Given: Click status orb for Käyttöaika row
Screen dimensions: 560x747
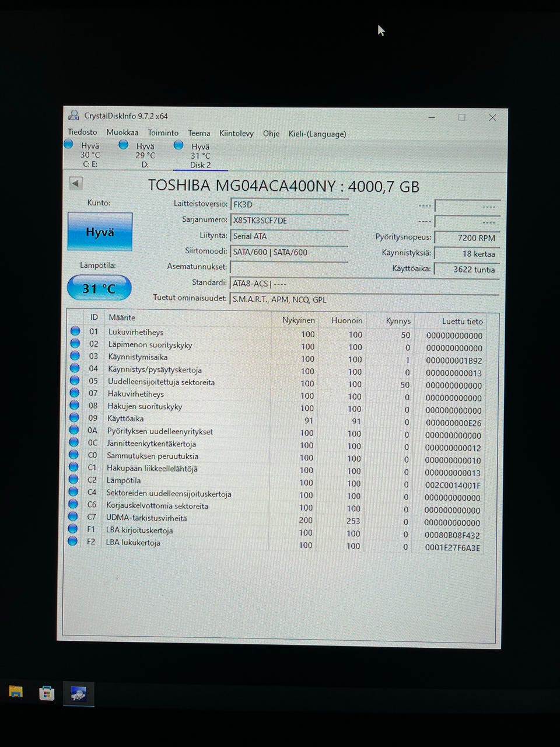Looking at the screenshot, I should 74,418.
